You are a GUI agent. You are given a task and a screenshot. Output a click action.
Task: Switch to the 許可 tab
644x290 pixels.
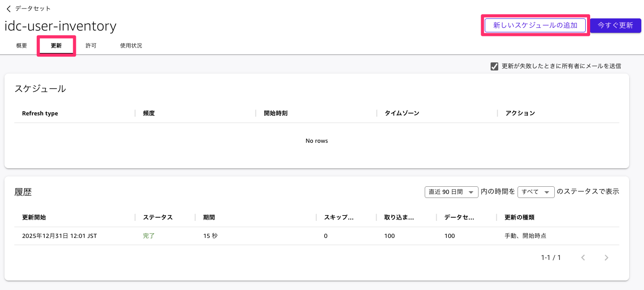coord(91,45)
